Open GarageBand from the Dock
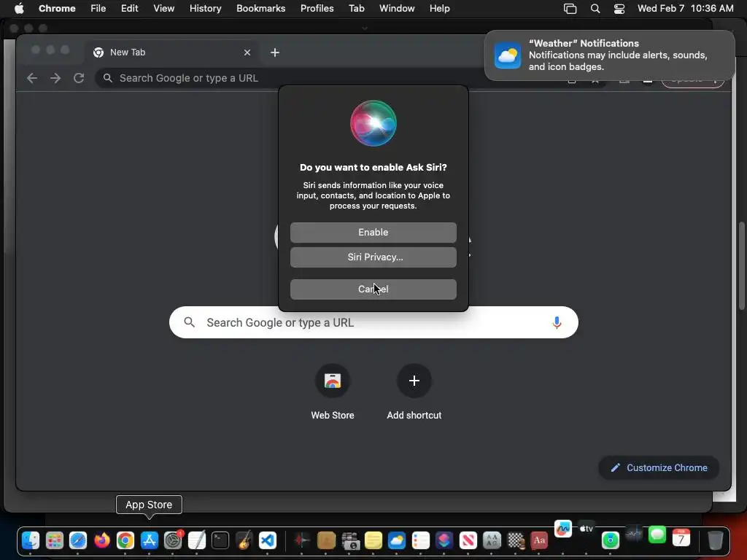The image size is (747, 560). pos(244,540)
